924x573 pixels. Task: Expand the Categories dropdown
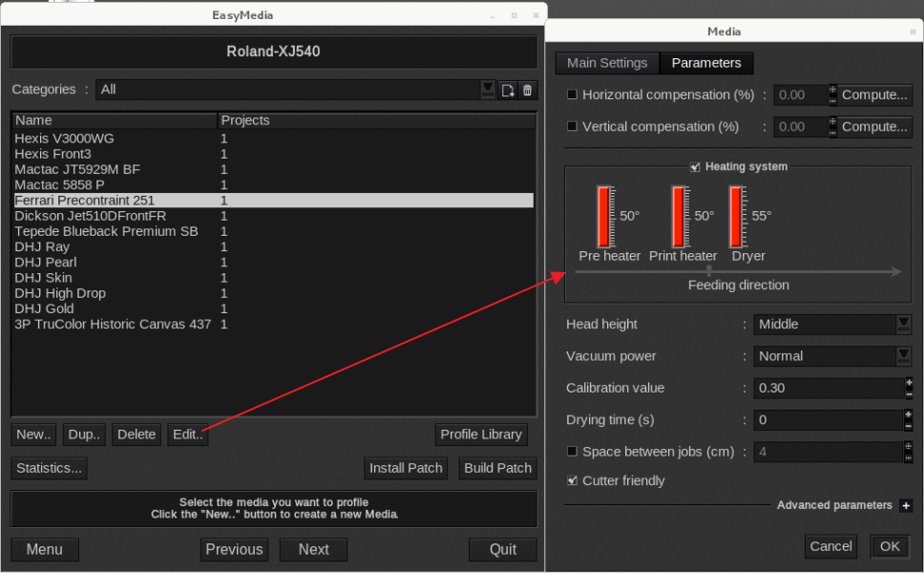pos(488,89)
